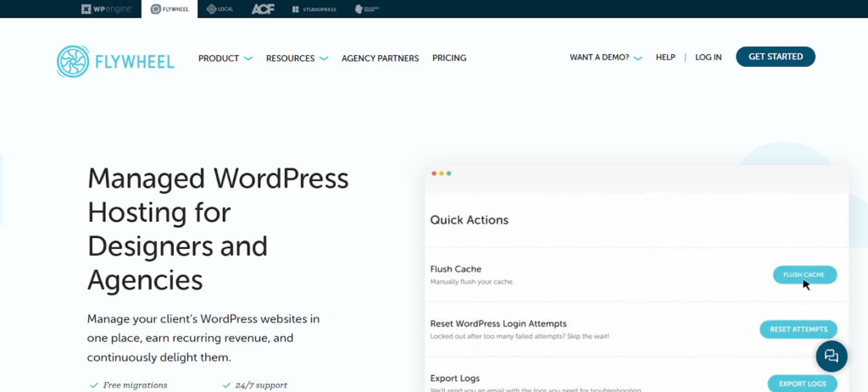
Task: Click the last brand logo in top bar
Action: [x=366, y=9]
